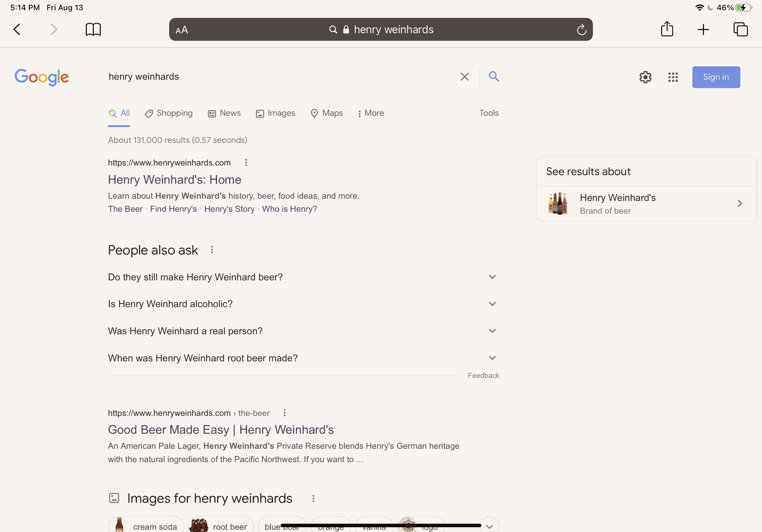Viewport: 762px width, 532px height.
Task: Switch to the Maps tab
Action: (326, 114)
